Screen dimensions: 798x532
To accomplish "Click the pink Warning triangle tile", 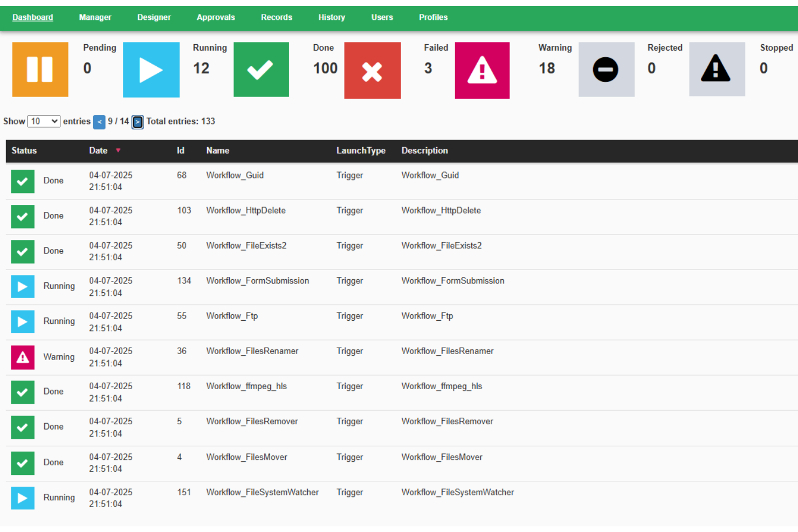I will pos(482,70).
